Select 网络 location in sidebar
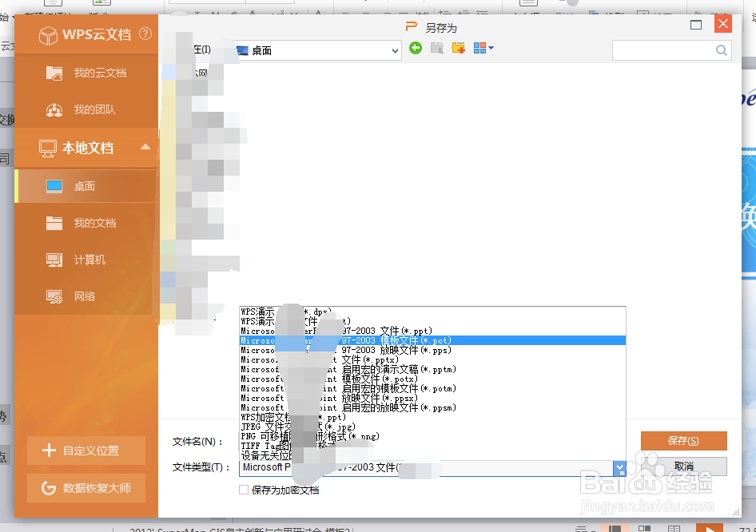The image size is (756, 532). click(x=86, y=296)
